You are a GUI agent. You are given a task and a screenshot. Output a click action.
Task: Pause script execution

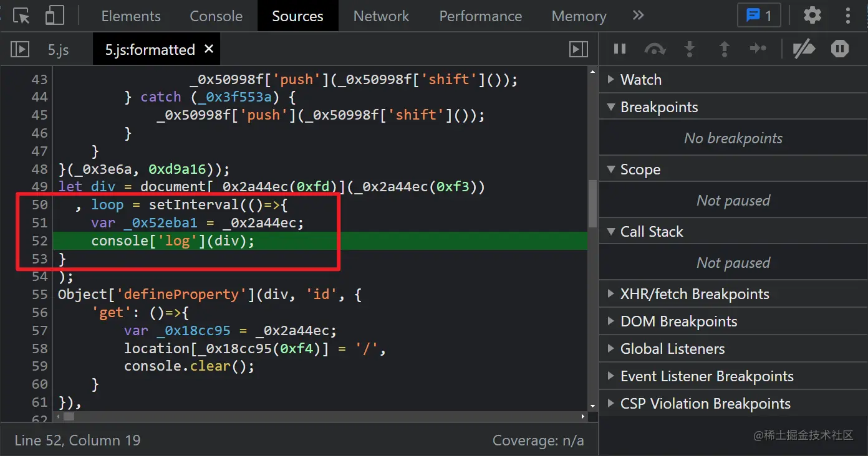[x=620, y=49]
